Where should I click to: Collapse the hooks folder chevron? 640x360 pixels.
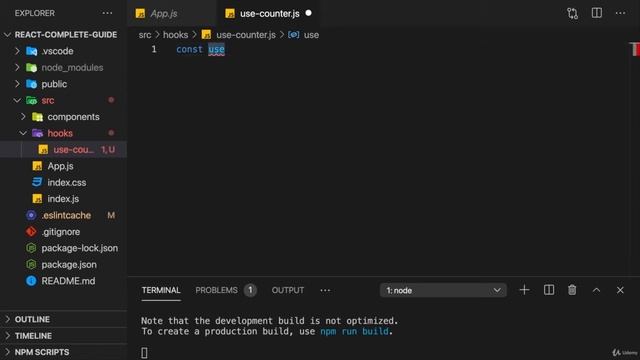pos(23,133)
